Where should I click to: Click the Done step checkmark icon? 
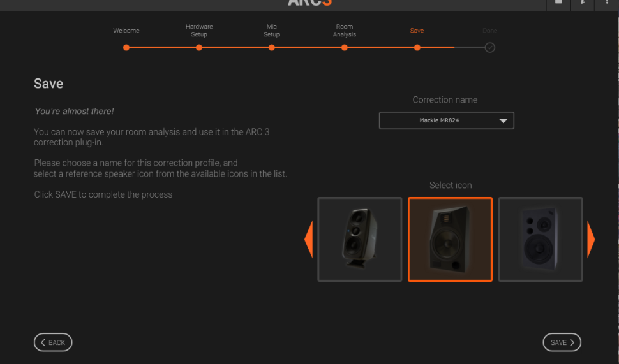coord(489,47)
